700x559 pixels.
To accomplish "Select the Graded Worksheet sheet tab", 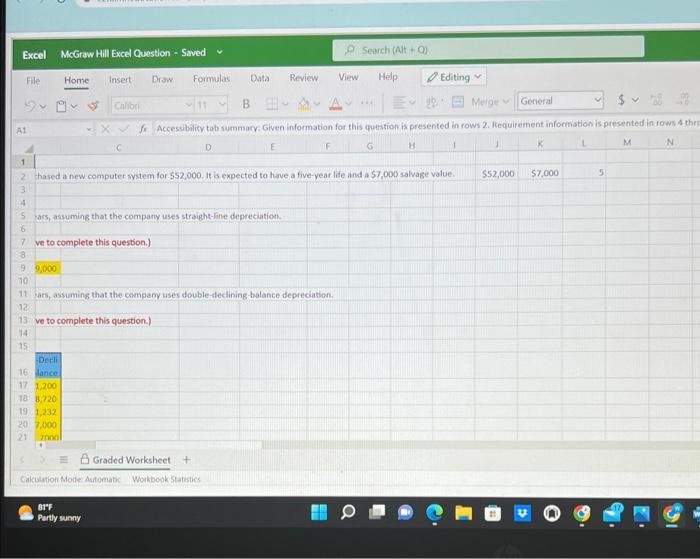I will coord(125,460).
